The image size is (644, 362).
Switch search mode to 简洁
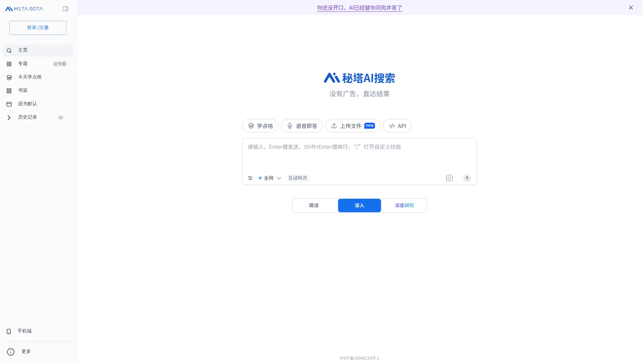(314, 205)
